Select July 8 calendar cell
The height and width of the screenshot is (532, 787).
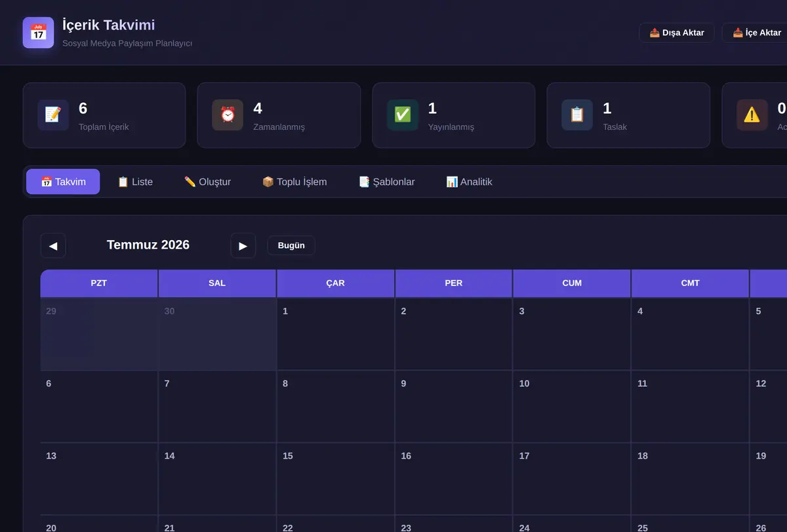(336, 407)
